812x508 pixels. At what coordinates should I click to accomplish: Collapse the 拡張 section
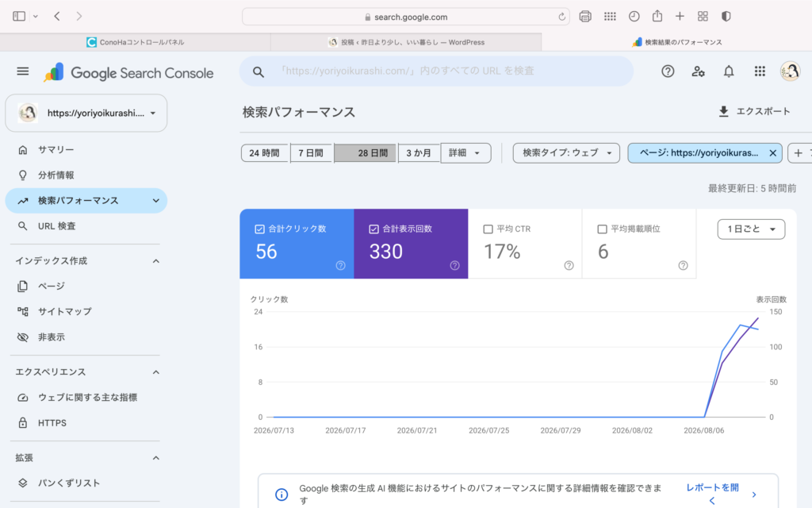(x=156, y=458)
